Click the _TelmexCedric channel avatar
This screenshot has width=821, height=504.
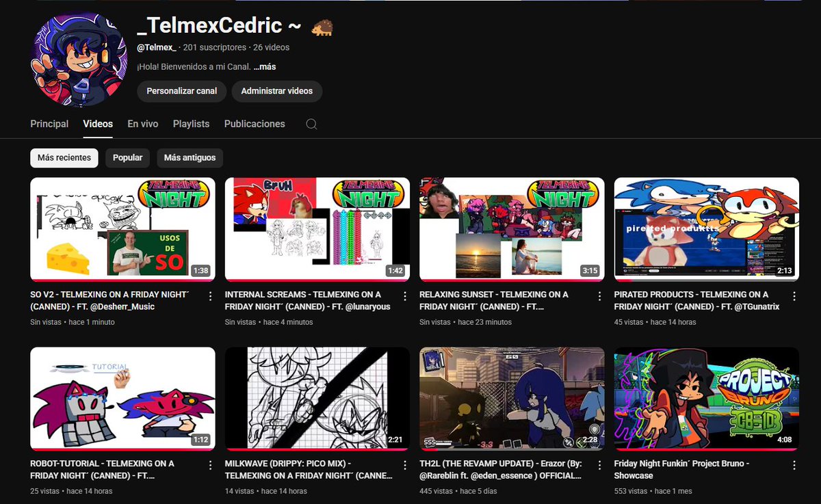point(79,59)
